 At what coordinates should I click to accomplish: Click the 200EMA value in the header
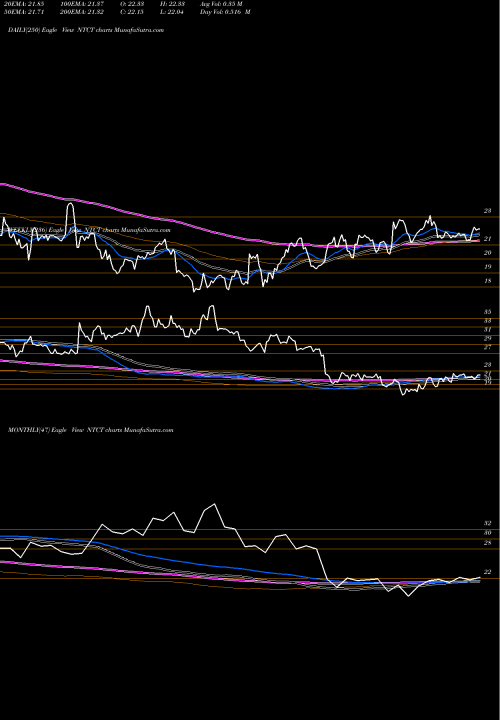(x=81, y=12)
